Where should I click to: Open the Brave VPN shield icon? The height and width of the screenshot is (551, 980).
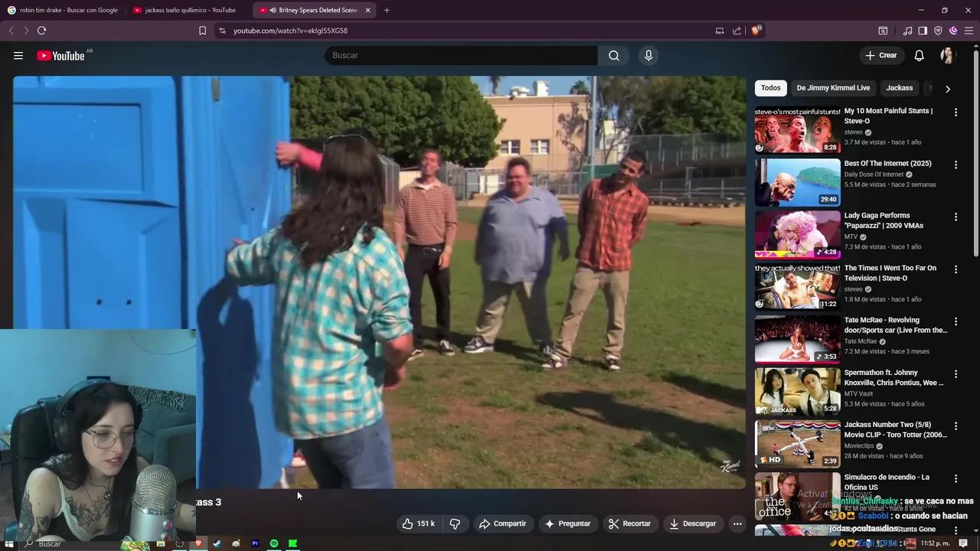(938, 31)
